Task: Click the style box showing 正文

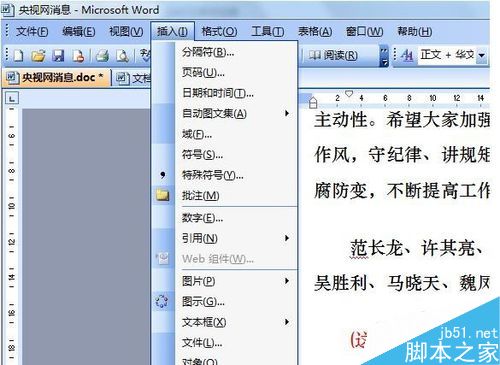Action: click(x=447, y=55)
